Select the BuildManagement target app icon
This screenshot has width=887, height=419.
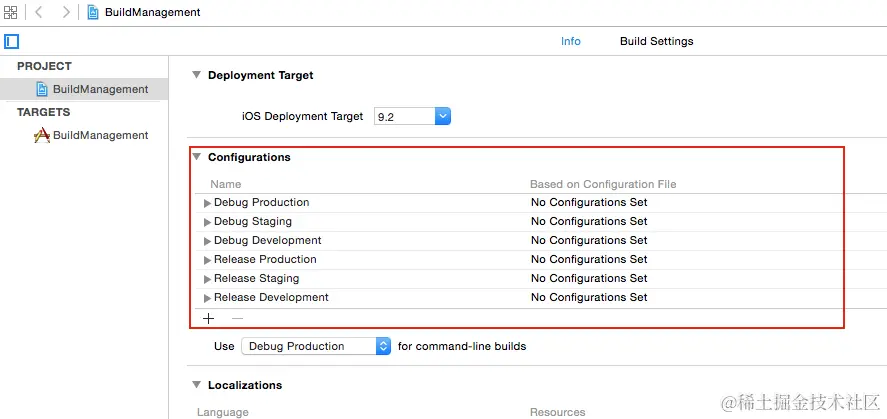[42, 135]
